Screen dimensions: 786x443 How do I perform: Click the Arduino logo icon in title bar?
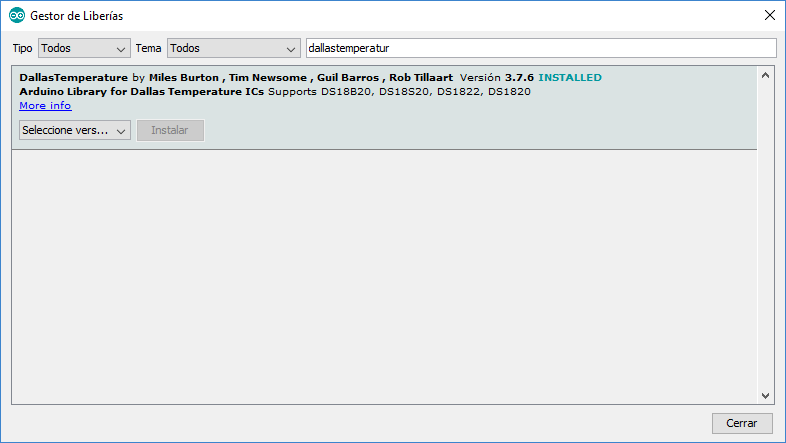(x=17, y=16)
